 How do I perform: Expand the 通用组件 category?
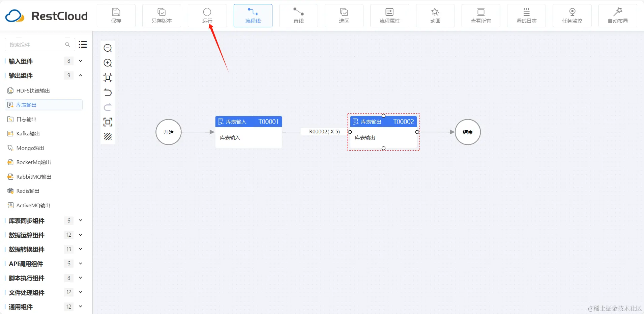tap(81, 307)
